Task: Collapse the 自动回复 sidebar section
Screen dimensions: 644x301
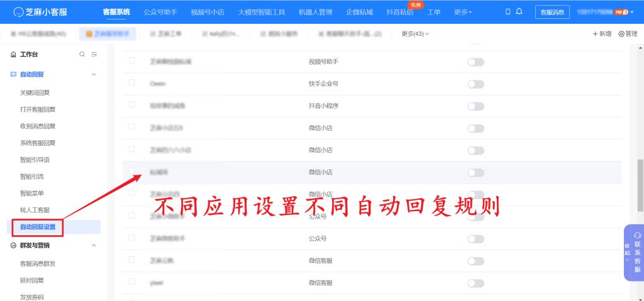Action: (94, 74)
